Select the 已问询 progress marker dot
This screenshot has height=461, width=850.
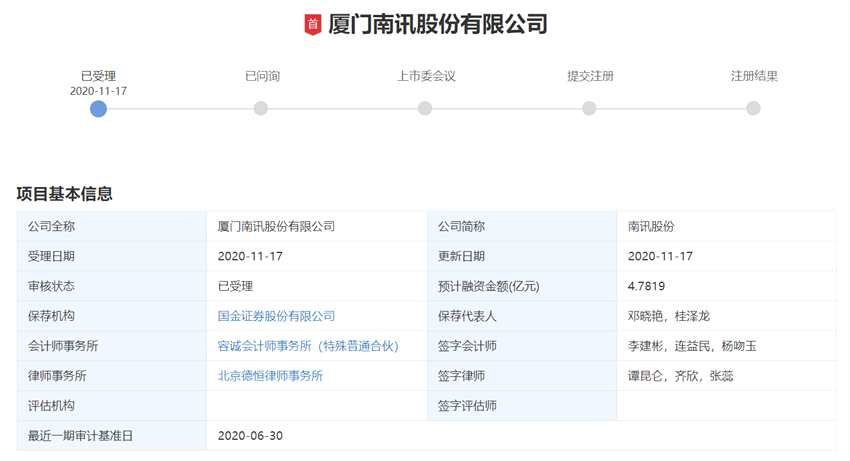coord(261,108)
